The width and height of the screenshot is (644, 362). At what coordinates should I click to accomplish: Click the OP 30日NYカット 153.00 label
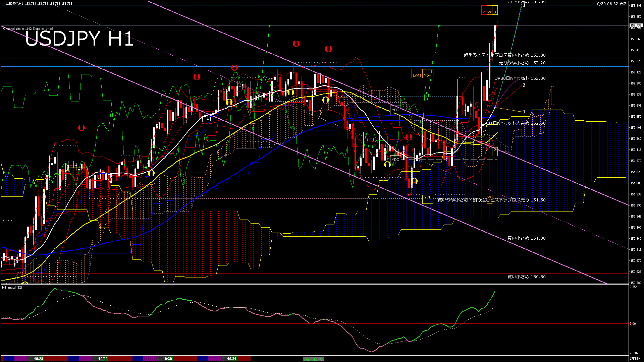pyautogui.click(x=520, y=78)
